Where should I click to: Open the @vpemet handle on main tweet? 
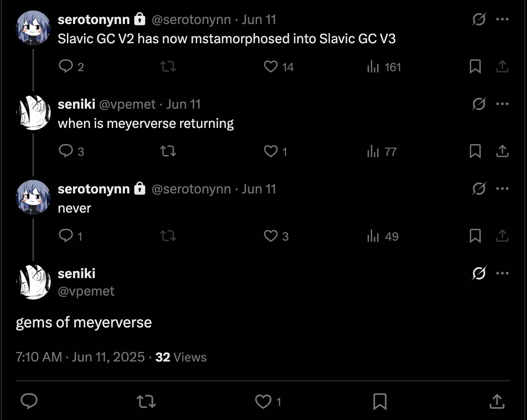86,291
